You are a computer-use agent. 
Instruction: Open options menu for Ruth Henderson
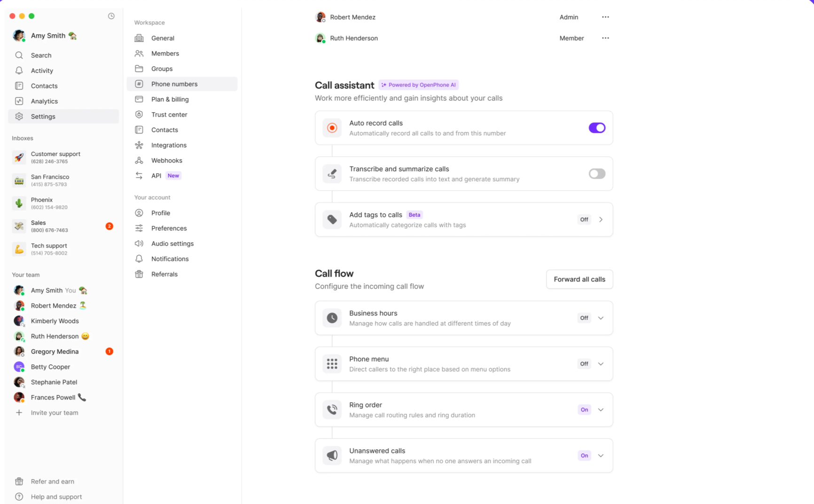605,38
